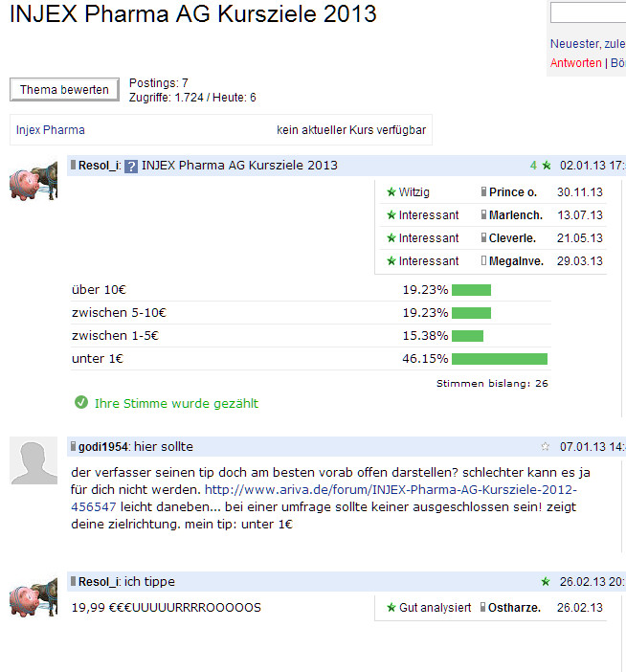Click the Thema bewerten button
Viewport: 626px width, 672px height.
pyautogui.click(x=64, y=90)
